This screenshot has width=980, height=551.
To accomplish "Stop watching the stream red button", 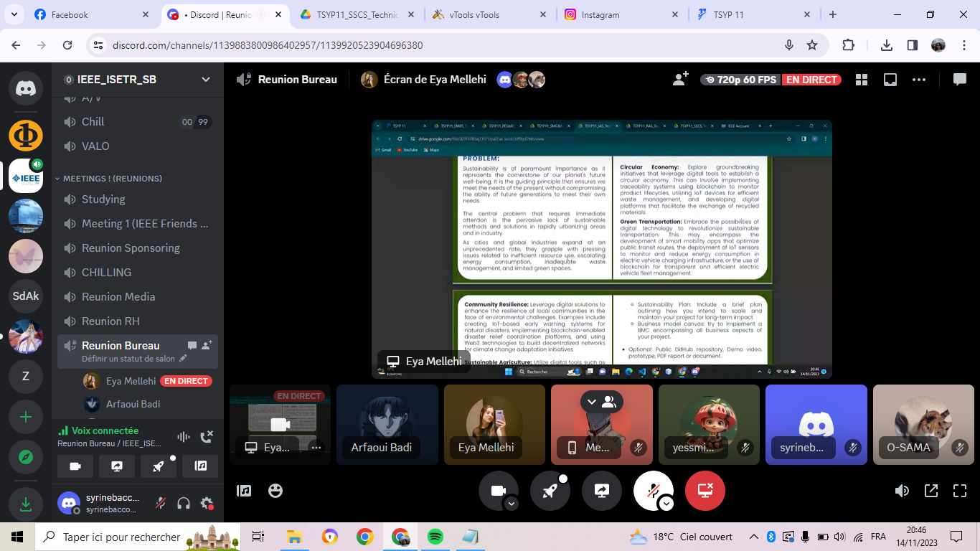I will [x=705, y=491].
